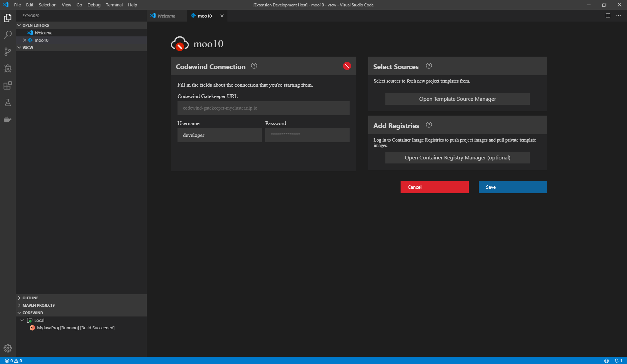Focus the Username field containing developer
627x364 pixels.
click(x=219, y=135)
